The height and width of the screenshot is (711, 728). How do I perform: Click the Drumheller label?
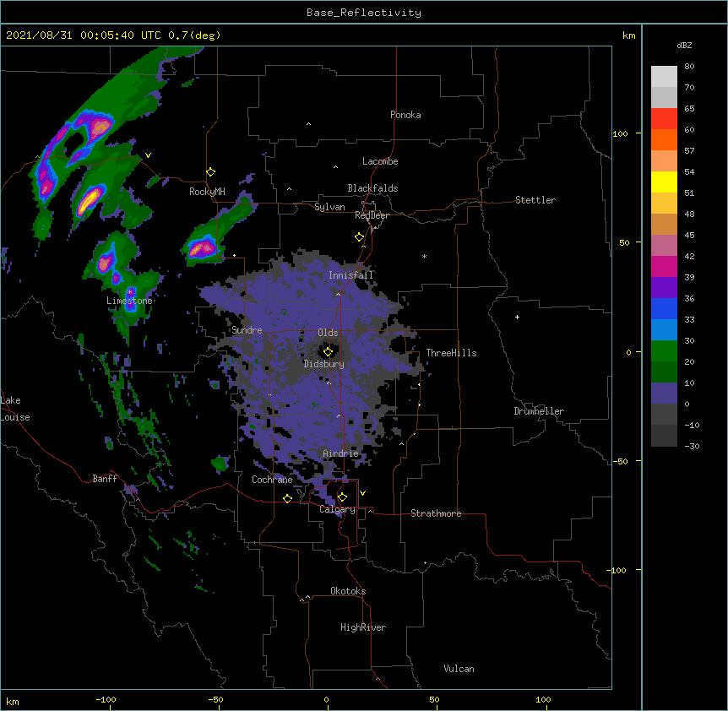pyautogui.click(x=539, y=411)
